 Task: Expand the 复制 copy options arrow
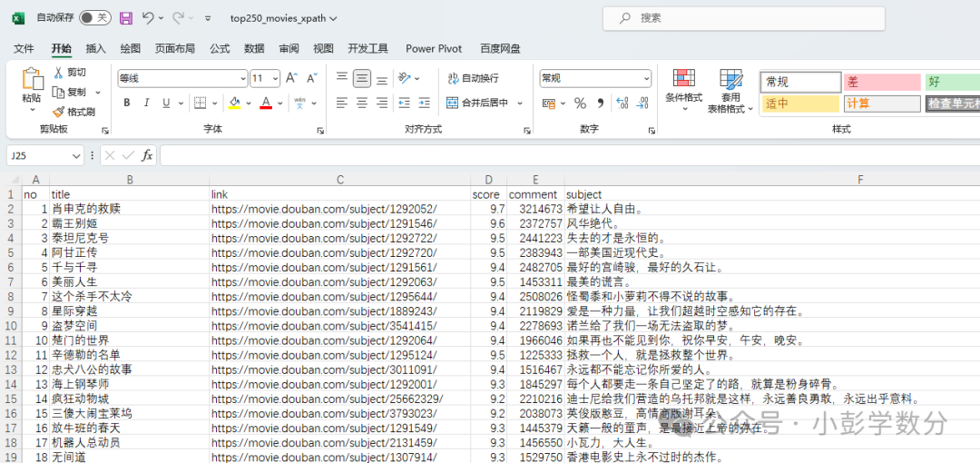(97, 93)
